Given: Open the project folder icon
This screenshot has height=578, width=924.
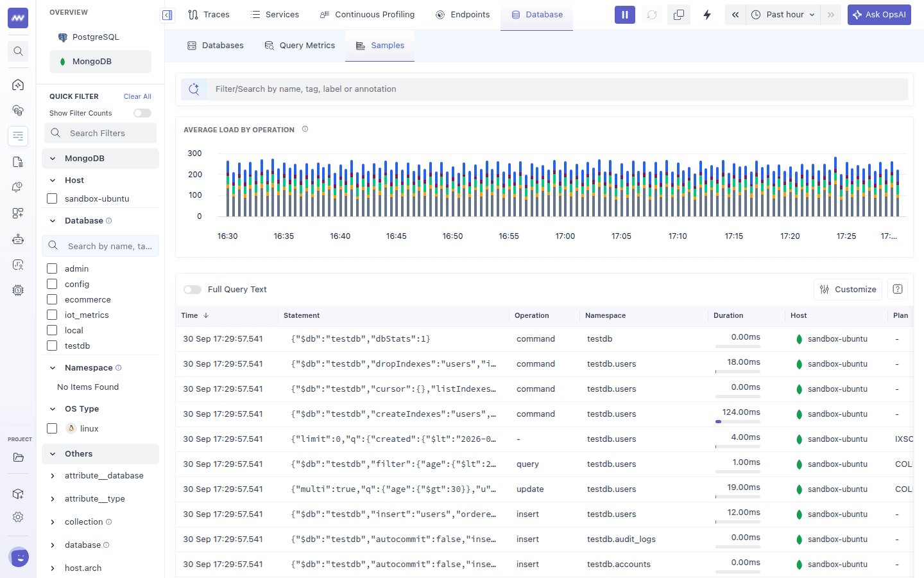Looking at the screenshot, I should (18, 457).
